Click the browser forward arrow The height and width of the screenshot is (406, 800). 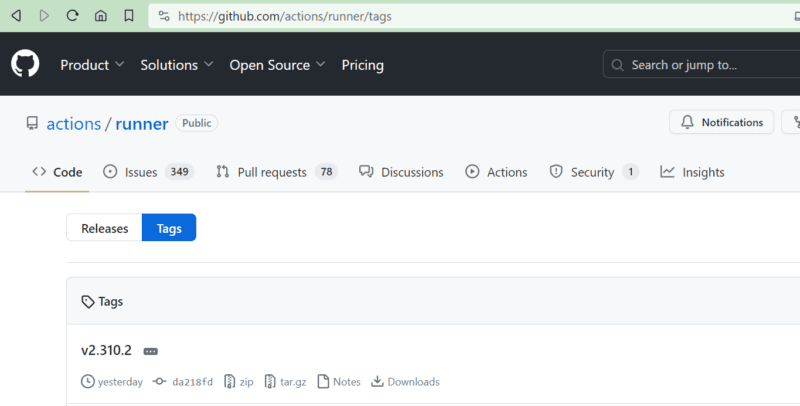[44, 16]
